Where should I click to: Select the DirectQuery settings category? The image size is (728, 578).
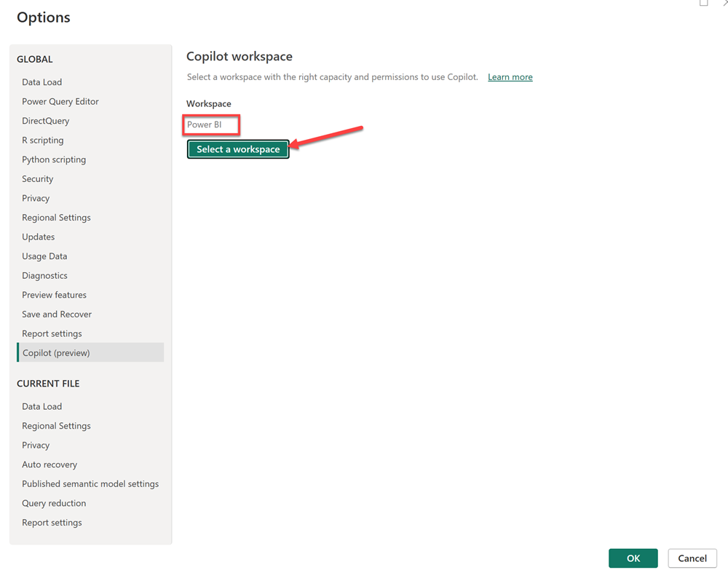(45, 120)
